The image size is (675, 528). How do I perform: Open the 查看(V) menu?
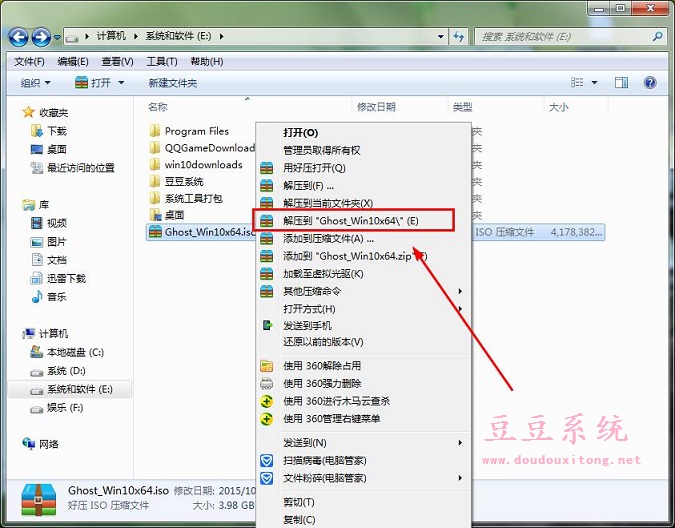(117, 62)
